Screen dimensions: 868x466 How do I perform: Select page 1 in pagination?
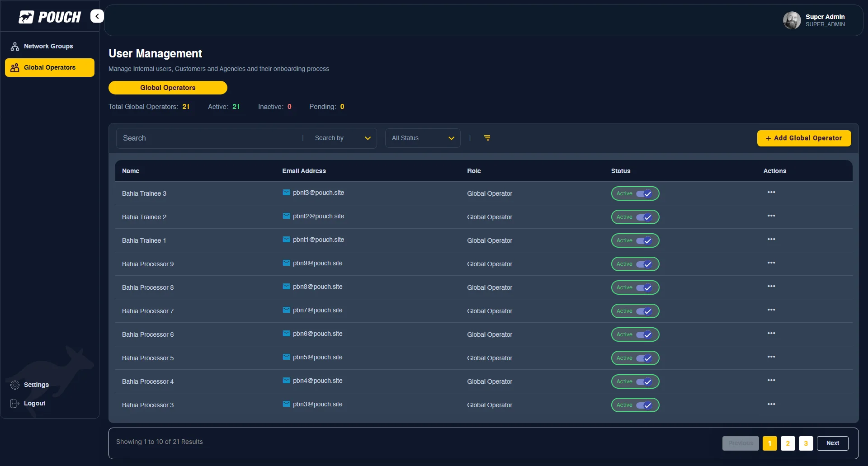[769, 443]
